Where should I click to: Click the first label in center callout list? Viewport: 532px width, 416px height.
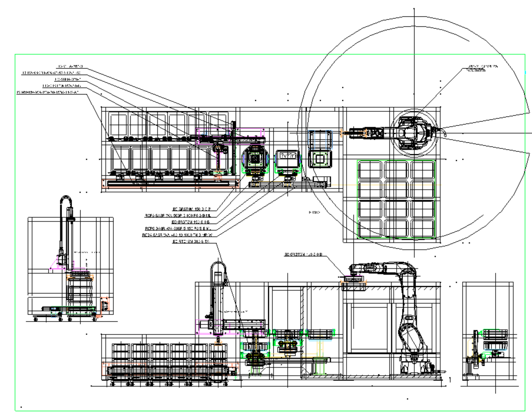[192, 209]
